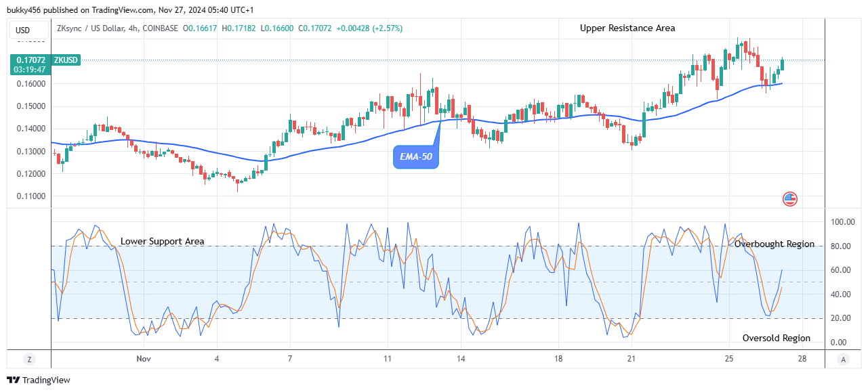This screenshot has width=868, height=392.
Task: Click the Lower Support Area text
Action: tap(162, 241)
